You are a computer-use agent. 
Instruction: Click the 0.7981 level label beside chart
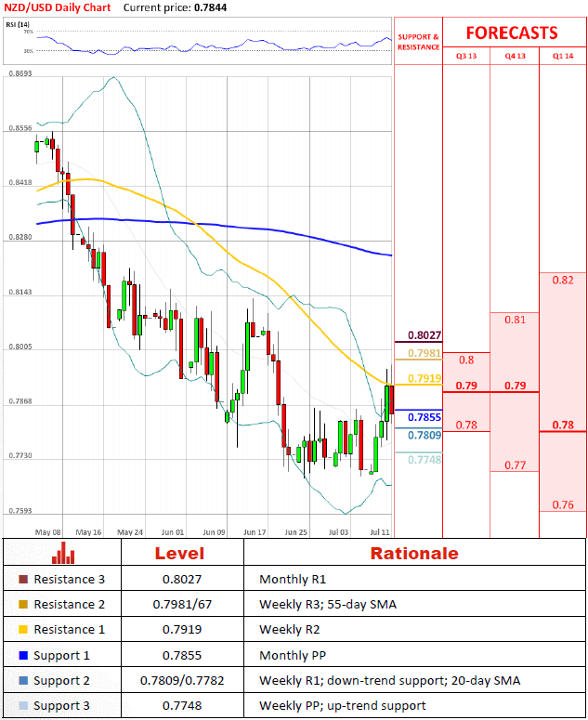click(425, 353)
